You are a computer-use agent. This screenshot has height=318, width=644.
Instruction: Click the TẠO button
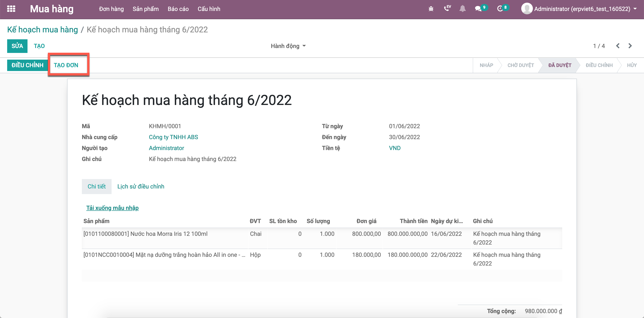pos(39,46)
